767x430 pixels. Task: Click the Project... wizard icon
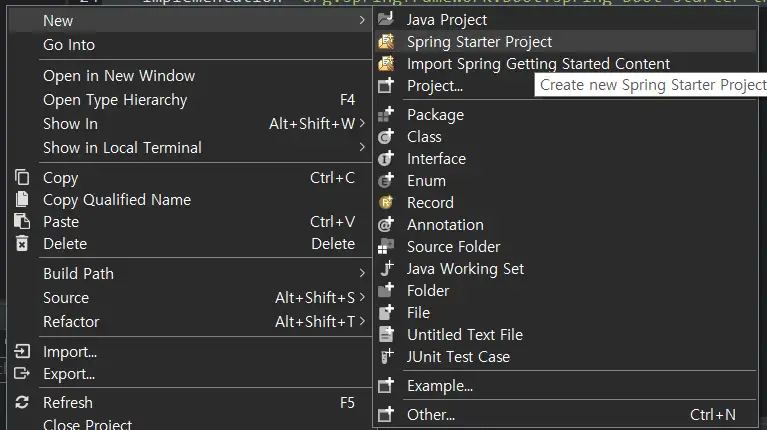tap(386, 86)
